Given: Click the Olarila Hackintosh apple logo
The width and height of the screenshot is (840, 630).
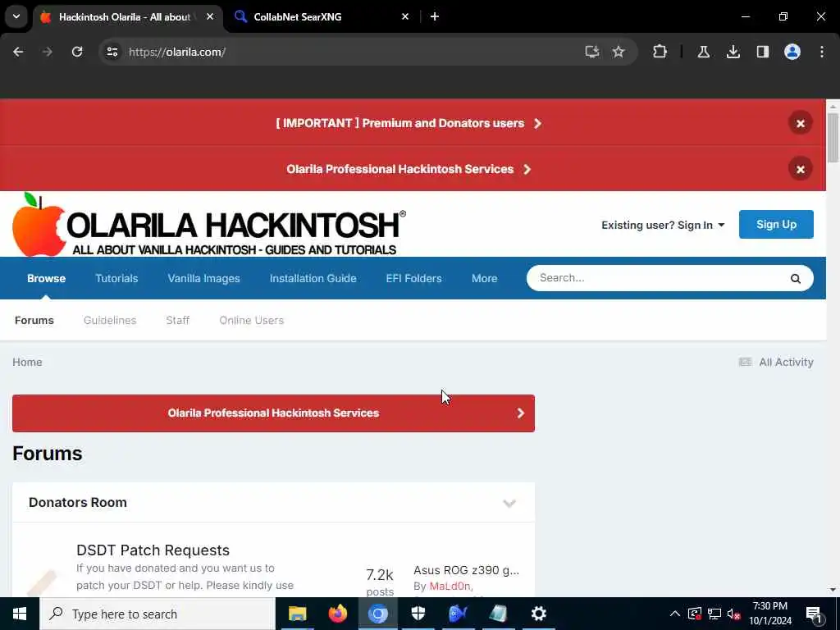Looking at the screenshot, I should click(209, 225).
